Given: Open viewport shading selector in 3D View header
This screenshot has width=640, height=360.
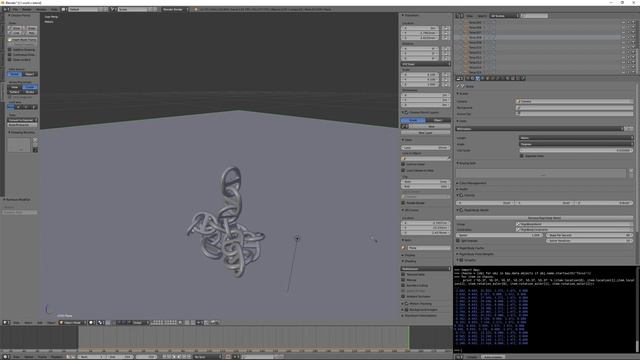Looking at the screenshot, I should click(92, 322).
